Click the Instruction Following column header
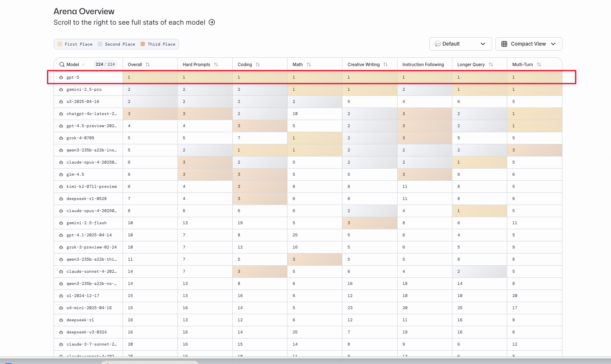Viewport: 611px width, 364px height. [x=423, y=64]
